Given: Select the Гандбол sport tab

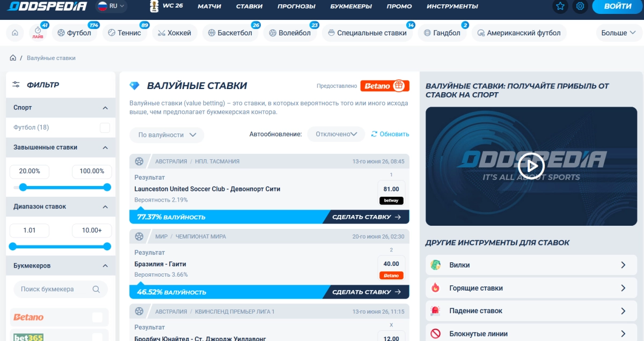Looking at the screenshot, I should (442, 33).
